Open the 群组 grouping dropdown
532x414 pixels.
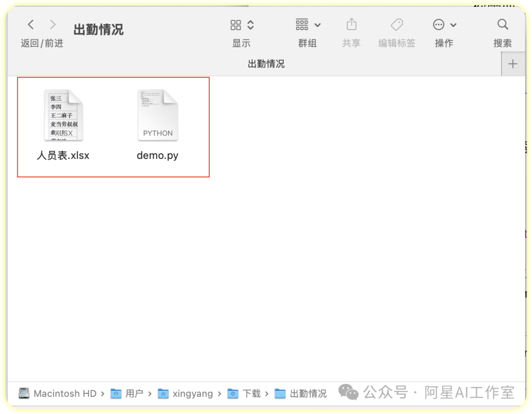(308, 25)
